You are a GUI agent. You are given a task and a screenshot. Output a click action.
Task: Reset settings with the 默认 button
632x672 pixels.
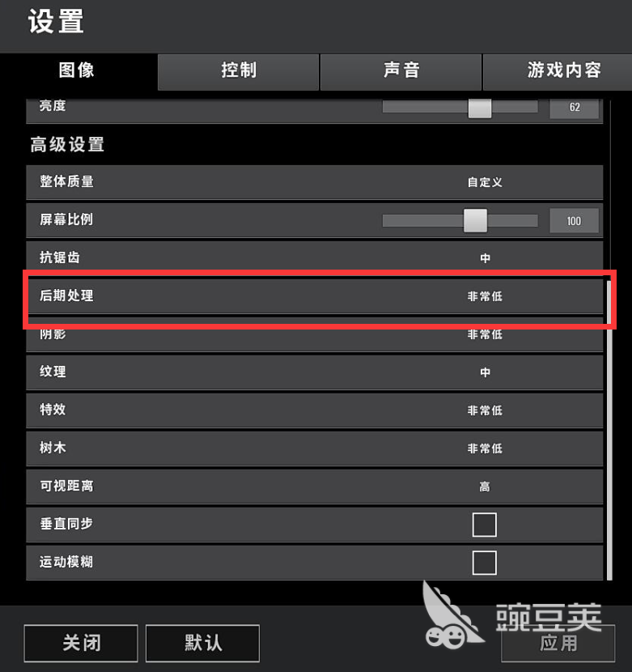202,643
